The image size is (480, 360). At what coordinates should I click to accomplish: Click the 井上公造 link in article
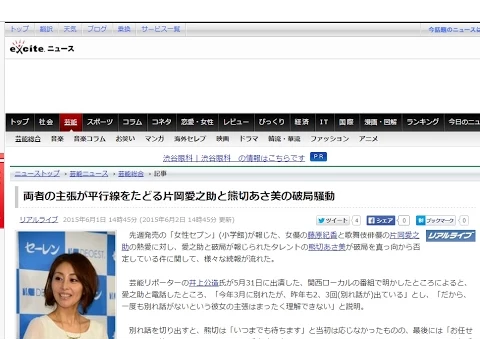tap(204, 283)
